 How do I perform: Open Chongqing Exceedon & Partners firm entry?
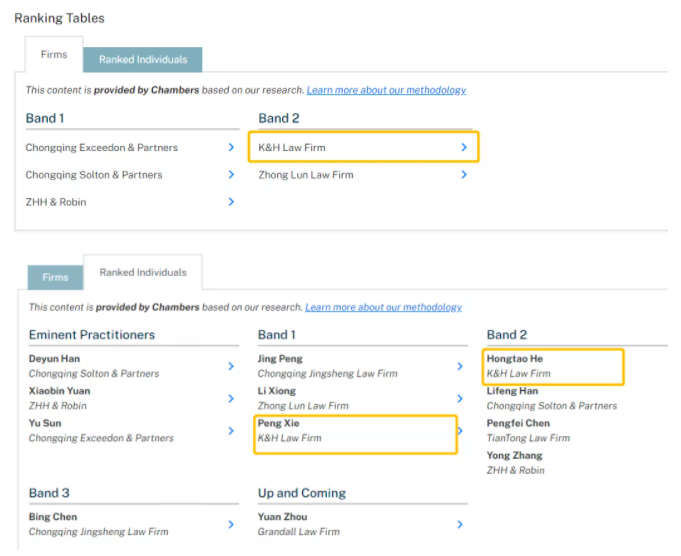pos(102,148)
